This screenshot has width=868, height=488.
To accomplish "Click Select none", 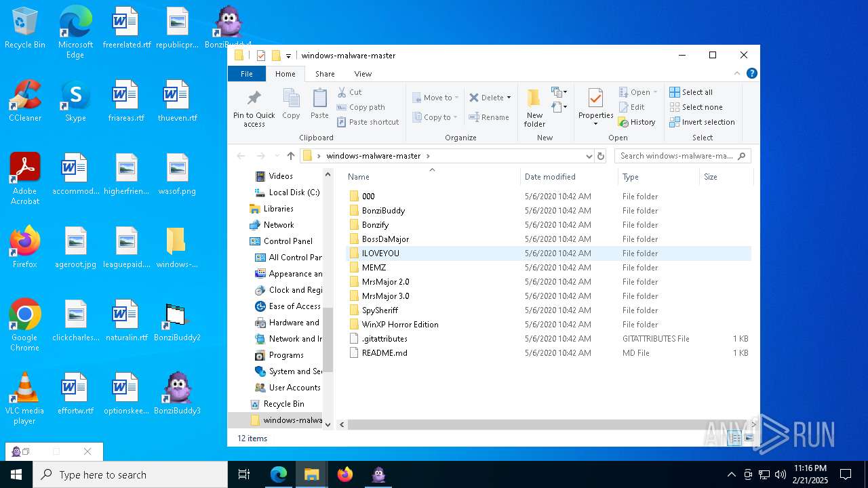I will tap(696, 107).
